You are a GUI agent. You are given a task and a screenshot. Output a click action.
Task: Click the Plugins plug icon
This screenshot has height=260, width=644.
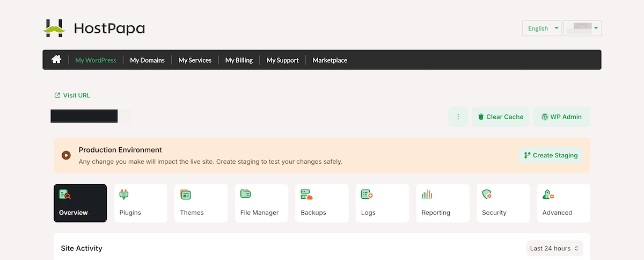[x=124, y=194]
